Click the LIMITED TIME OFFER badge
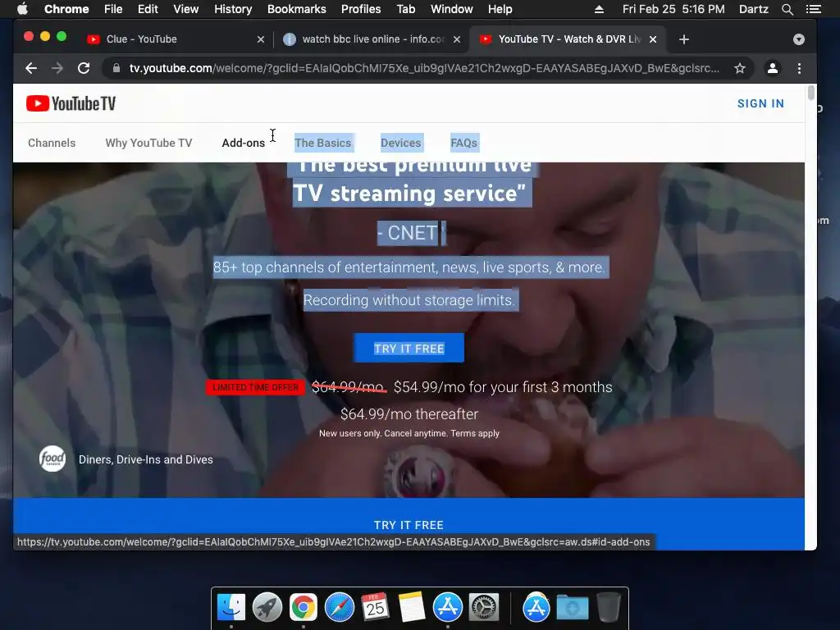This screenshot has height=630, width=840. click(256, 387)
